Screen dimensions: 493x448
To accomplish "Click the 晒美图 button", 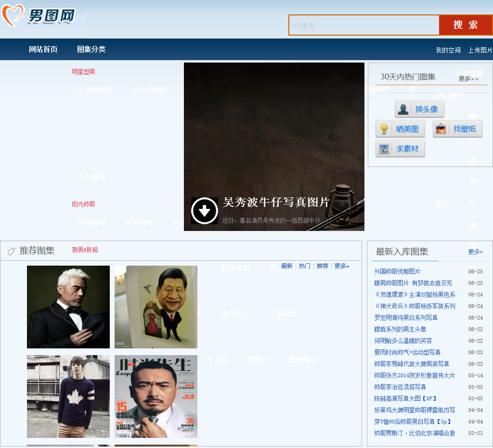I will 400,129.
